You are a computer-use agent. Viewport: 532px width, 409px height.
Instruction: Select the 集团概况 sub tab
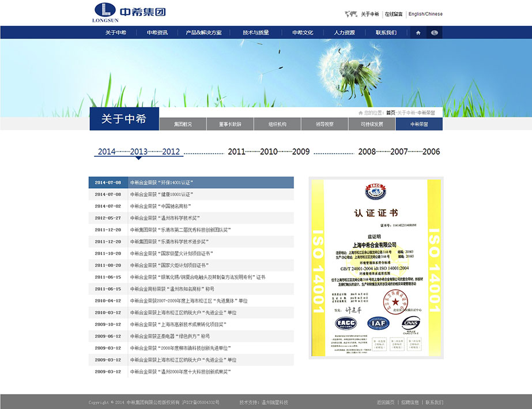[183, 124]
